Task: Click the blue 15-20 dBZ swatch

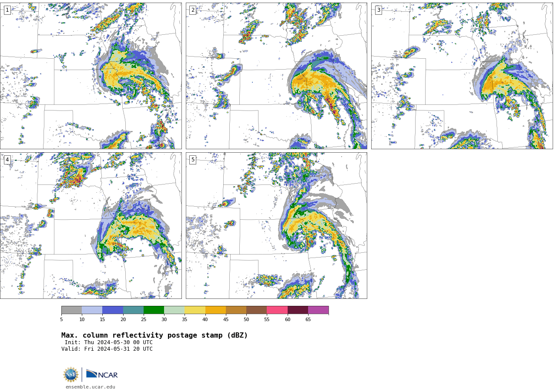Action: pos(113,310)
